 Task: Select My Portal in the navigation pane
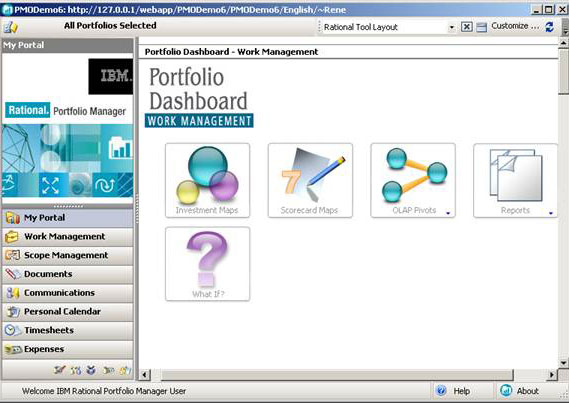point(67,218)
